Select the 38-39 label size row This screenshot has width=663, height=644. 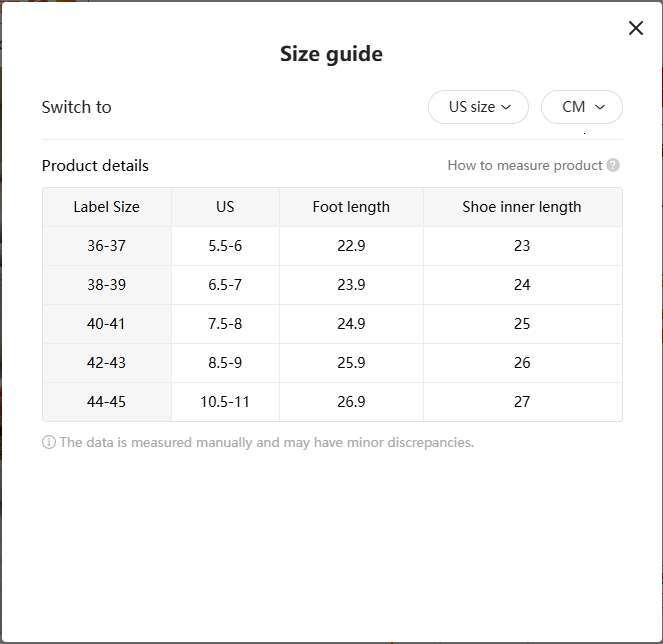106,285
